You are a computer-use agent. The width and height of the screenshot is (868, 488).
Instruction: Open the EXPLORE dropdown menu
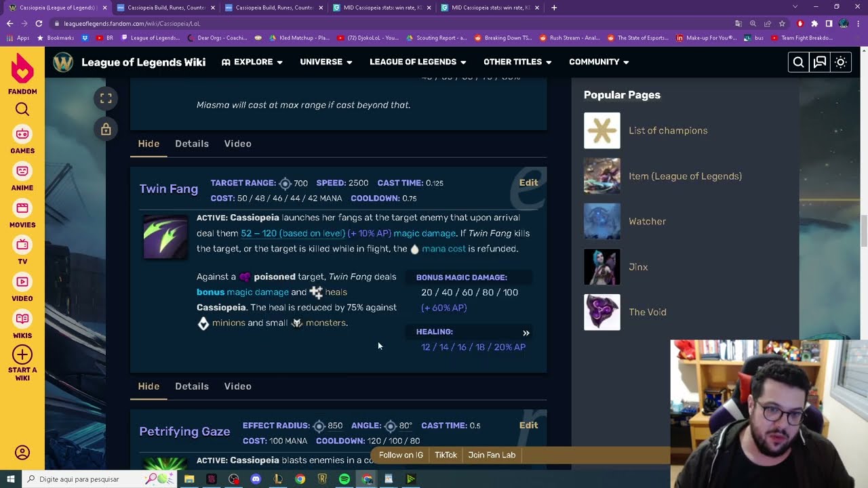[252, 62]
